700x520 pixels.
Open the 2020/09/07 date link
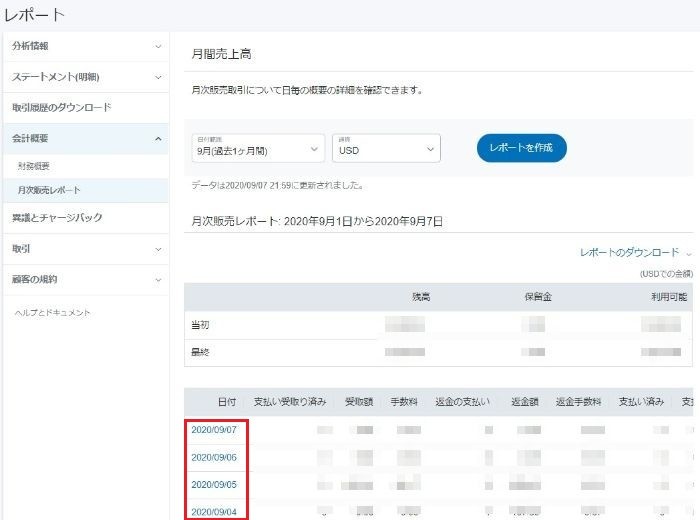click(x=214, y=429)
